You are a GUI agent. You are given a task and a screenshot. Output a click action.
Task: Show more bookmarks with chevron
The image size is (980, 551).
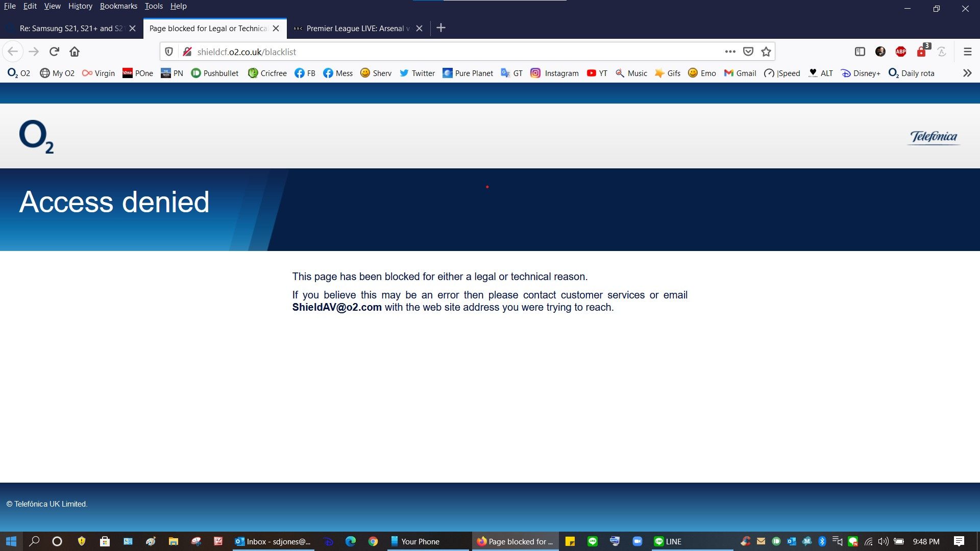pos(967,73)
